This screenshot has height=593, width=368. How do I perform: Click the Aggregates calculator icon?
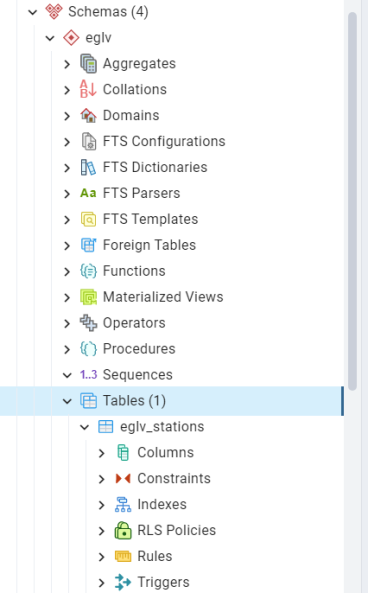[89, 64]
